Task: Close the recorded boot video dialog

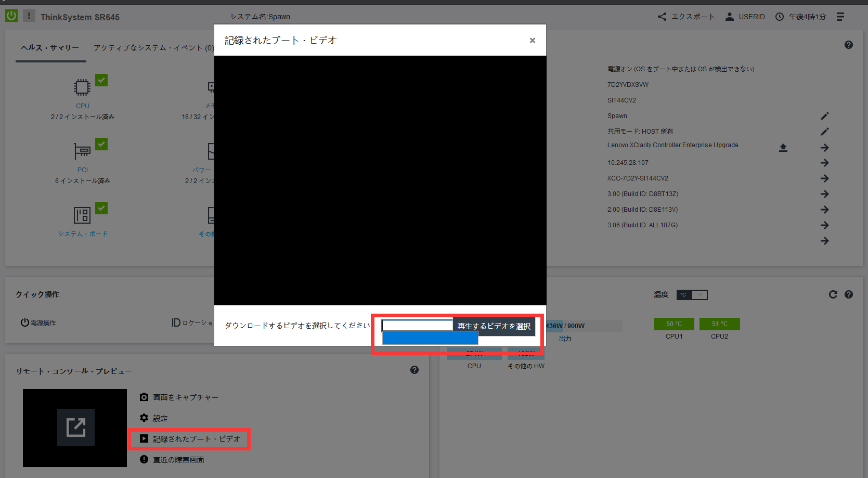Action: [532, 40]
